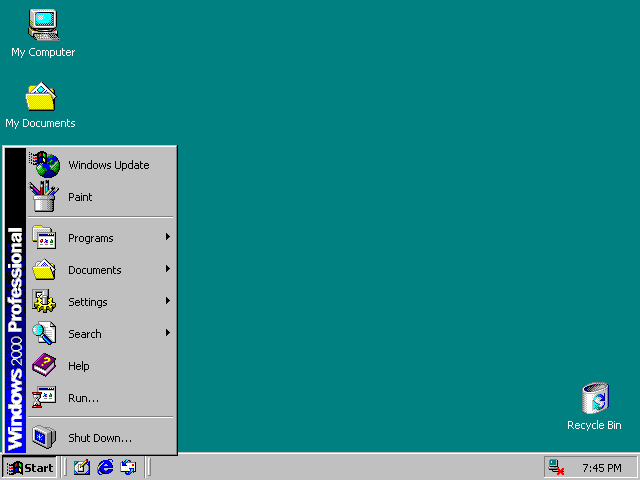Click the network disconnected tray icon

556,467
